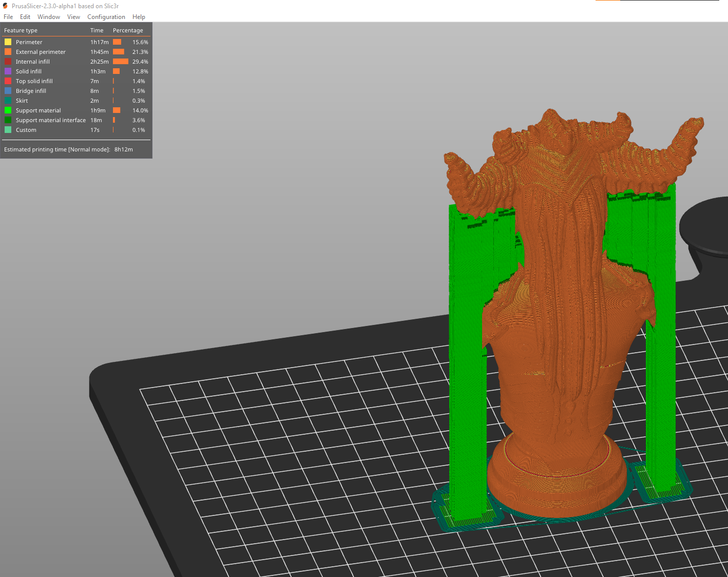The height and width of the screenshot is (577, 728).
Task: Click the orange External perimeter swatch
Action: tap(8, 52)
